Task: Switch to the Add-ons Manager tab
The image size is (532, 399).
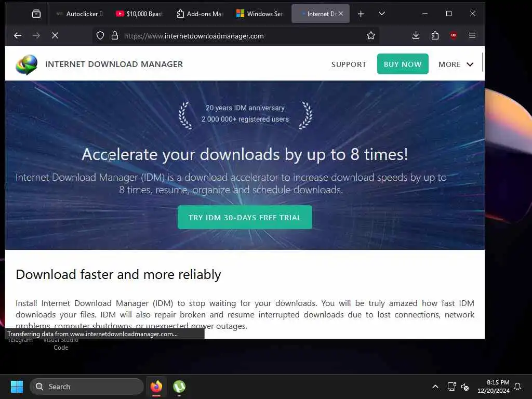Action: point(199,14)
